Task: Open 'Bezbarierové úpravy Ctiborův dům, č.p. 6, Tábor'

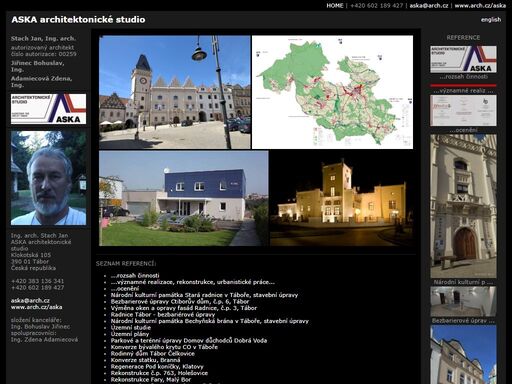Action: (x=180, y=302)
